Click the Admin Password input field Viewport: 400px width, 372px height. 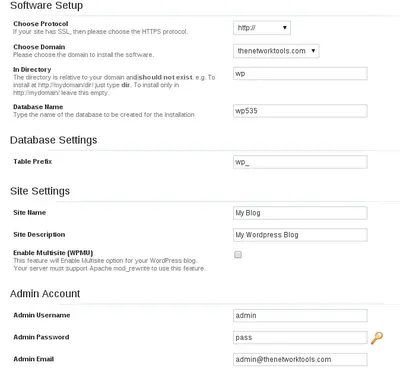pos(300,338)
